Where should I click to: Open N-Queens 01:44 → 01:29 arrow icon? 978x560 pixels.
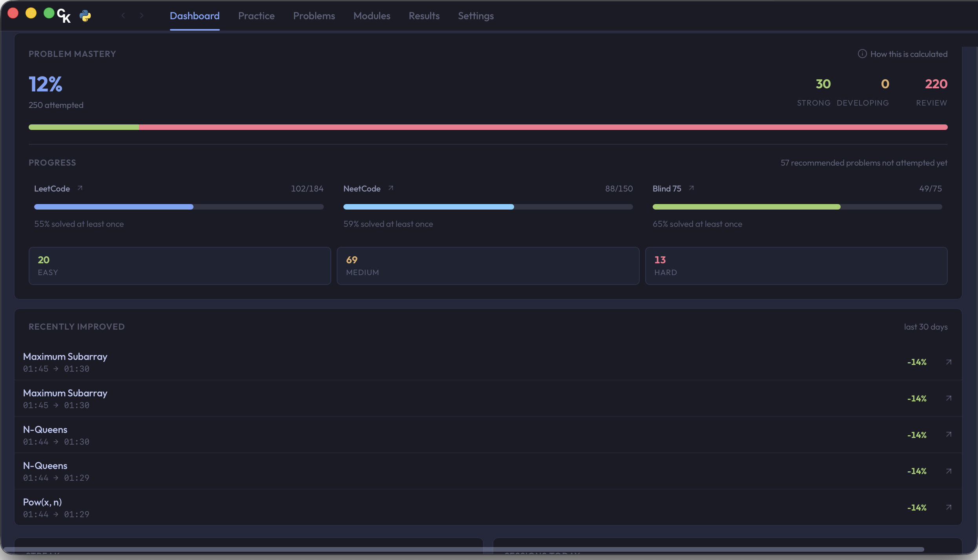click(x=949, y=471)
